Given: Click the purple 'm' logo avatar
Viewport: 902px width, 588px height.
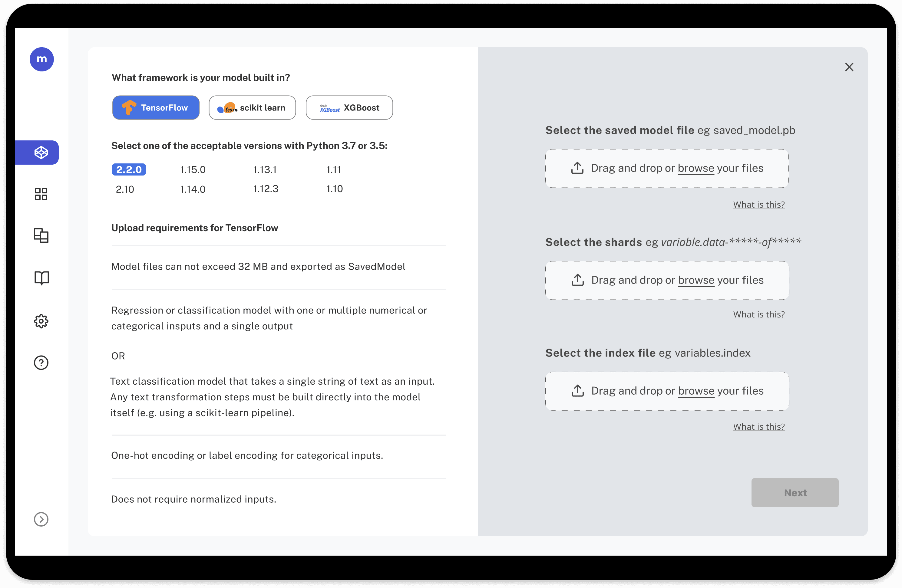Looking at the screenshot, I should click(x=42, y=59).
